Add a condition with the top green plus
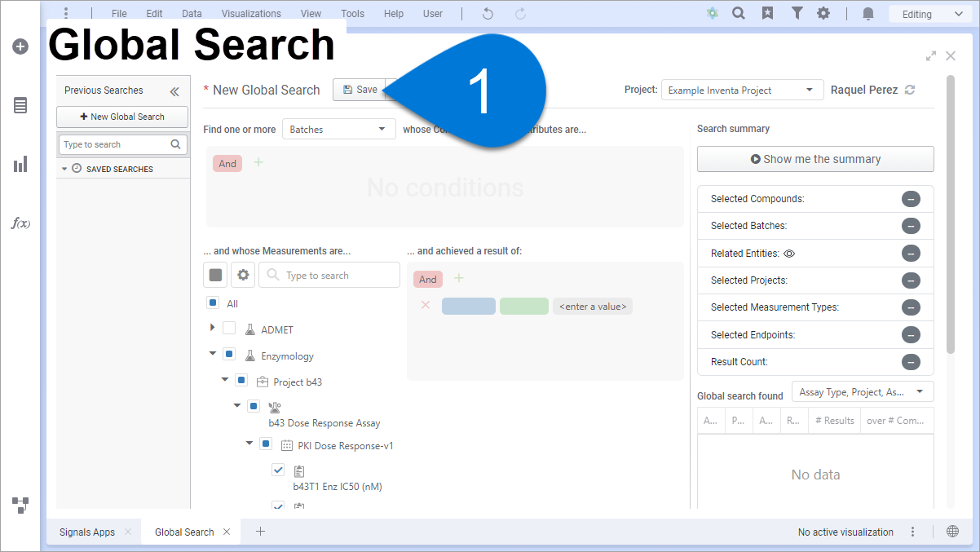980x552 pixels. click(258, 162)
